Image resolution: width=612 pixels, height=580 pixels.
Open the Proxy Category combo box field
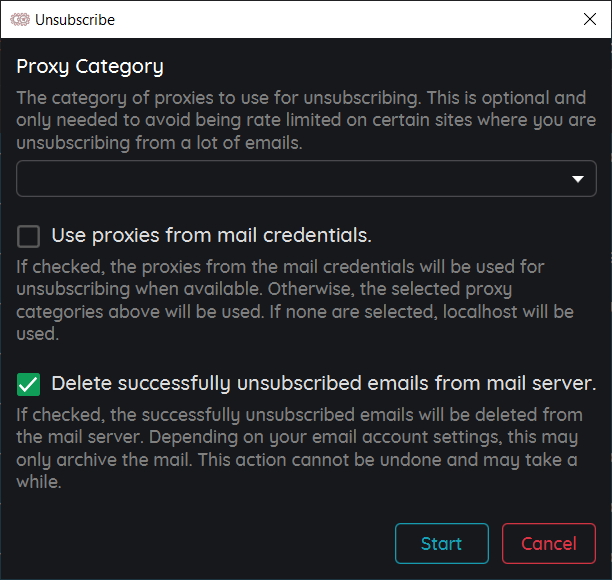coord(290,179)
